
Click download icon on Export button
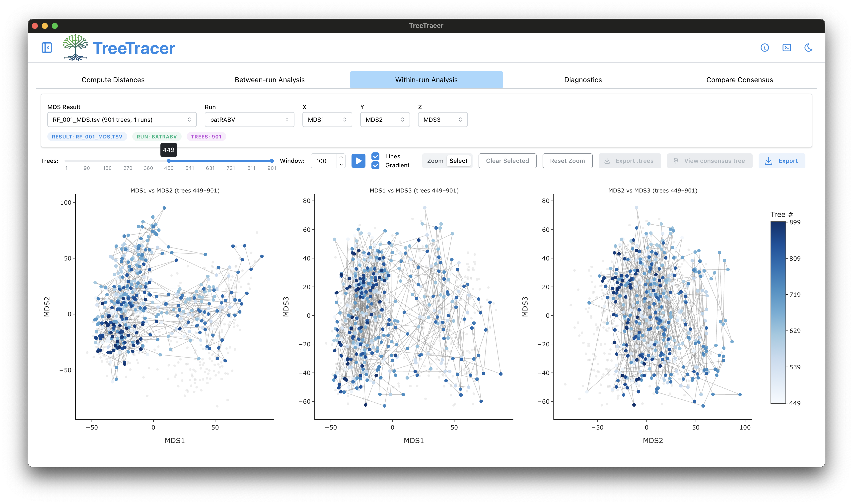click(x=768, y=161)
